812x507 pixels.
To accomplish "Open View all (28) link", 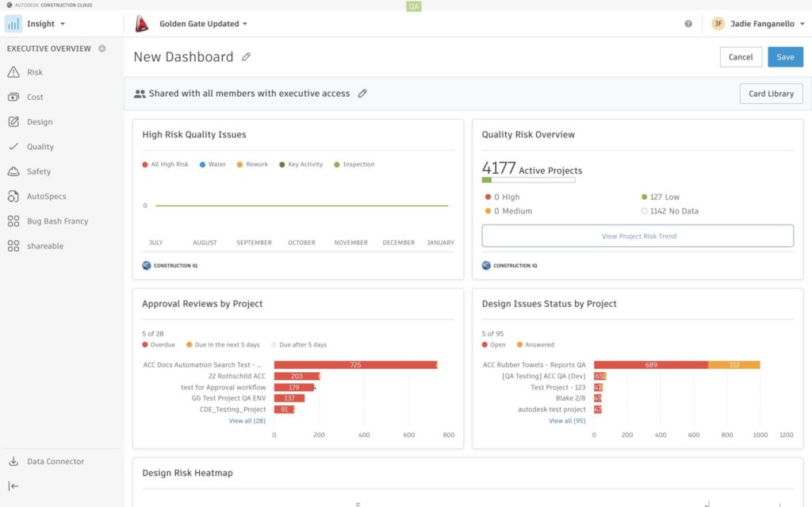I will [247, 421].
